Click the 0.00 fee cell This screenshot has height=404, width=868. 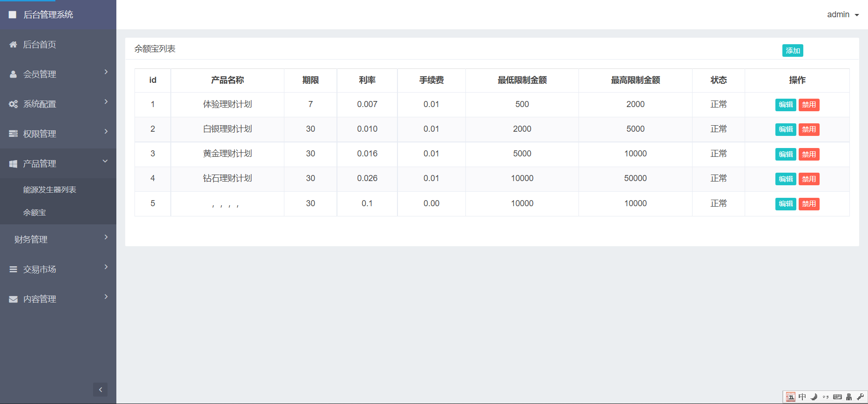click(x=431, y=203)
